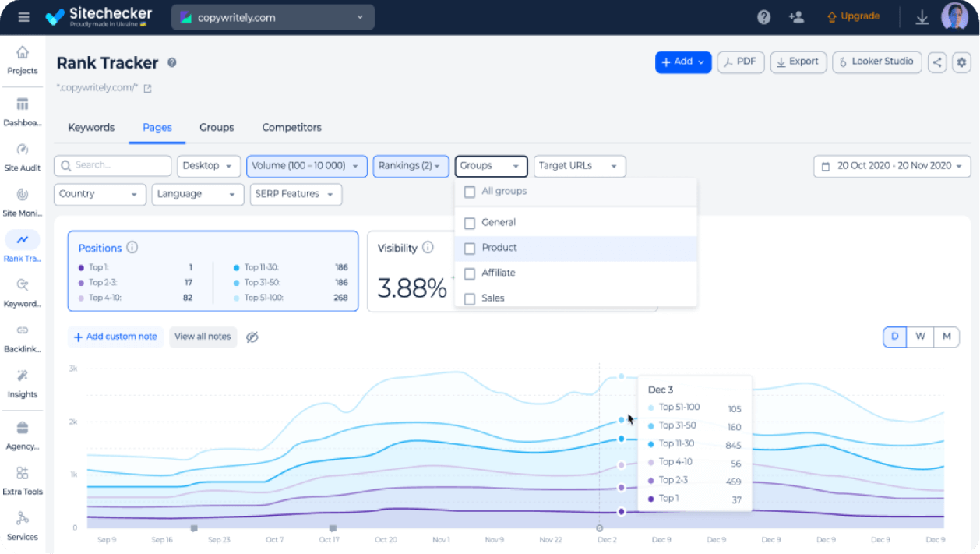Click the help icon next to Rank Tracker title
This screenshot has height=554, width=980.
coord(172,63)
